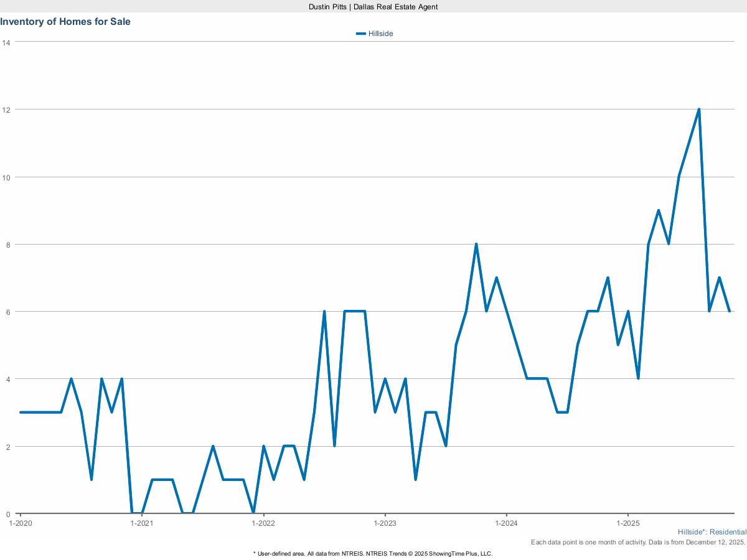Click the Dustin Pitts header banner text
The height and width of the screenshot is (560, 747).
pos(374,6)
